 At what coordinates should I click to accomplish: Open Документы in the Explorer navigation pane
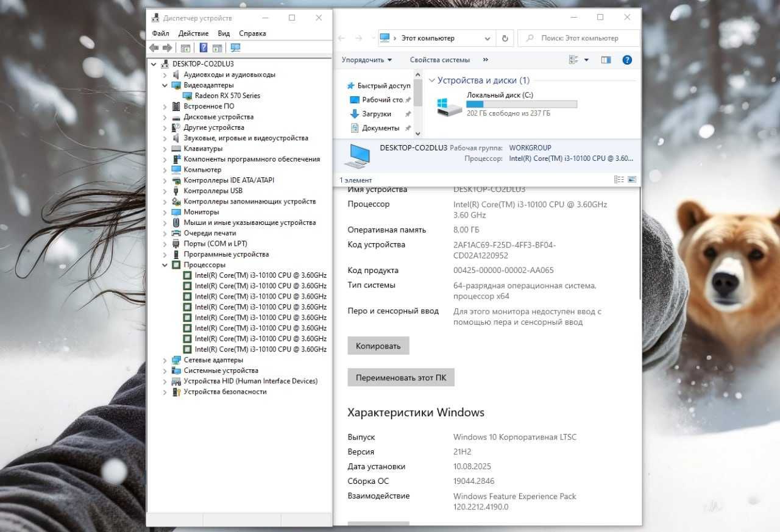[x=380, y=128]
